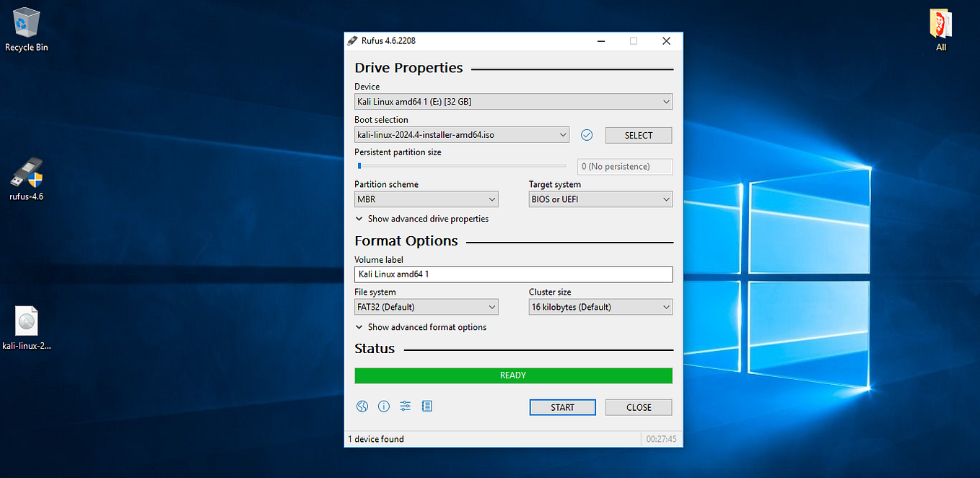Change the Partition scheme dropdown
This screenshot has width=980, height=478.
pyautogui.click(x=426, y=199)
